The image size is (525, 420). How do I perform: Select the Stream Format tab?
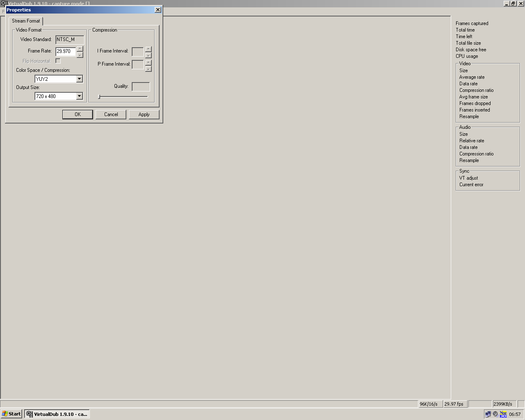pyautogui.click(x=26, y=21)
